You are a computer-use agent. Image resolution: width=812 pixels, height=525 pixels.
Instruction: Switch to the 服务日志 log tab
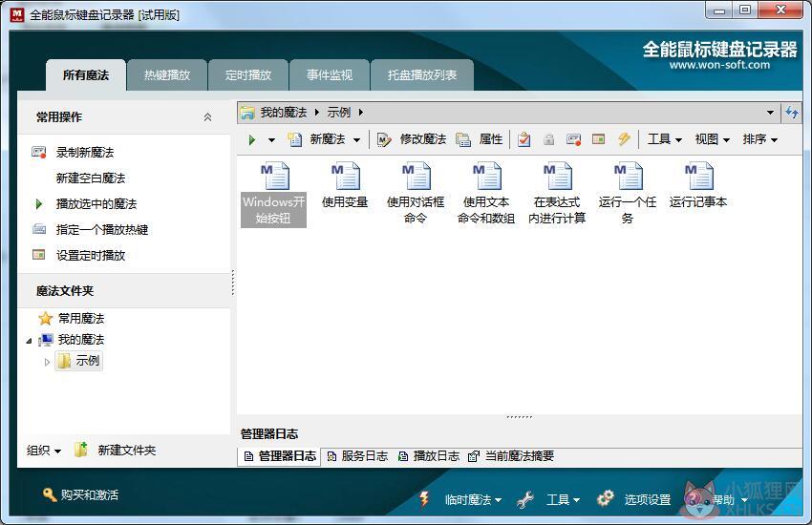pyautogui.click(x=358, y=456)
